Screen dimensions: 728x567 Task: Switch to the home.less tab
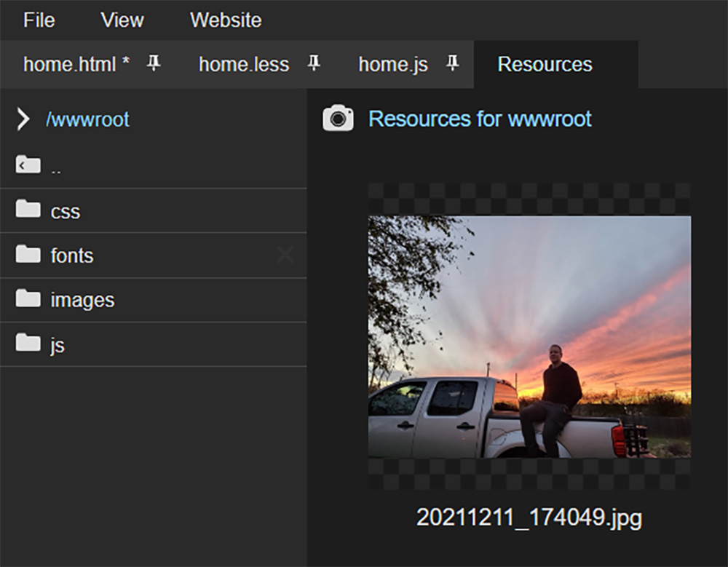tap(243, 64)
